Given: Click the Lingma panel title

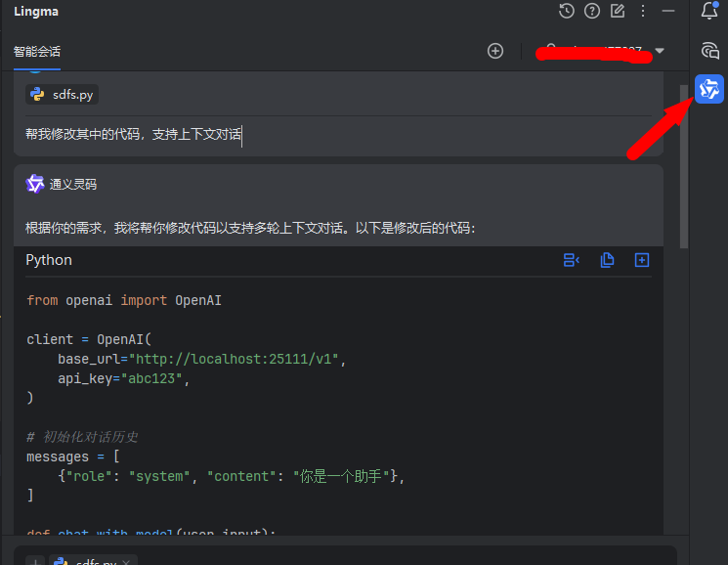Looking at the screenshot, I should tap(36, 11).
